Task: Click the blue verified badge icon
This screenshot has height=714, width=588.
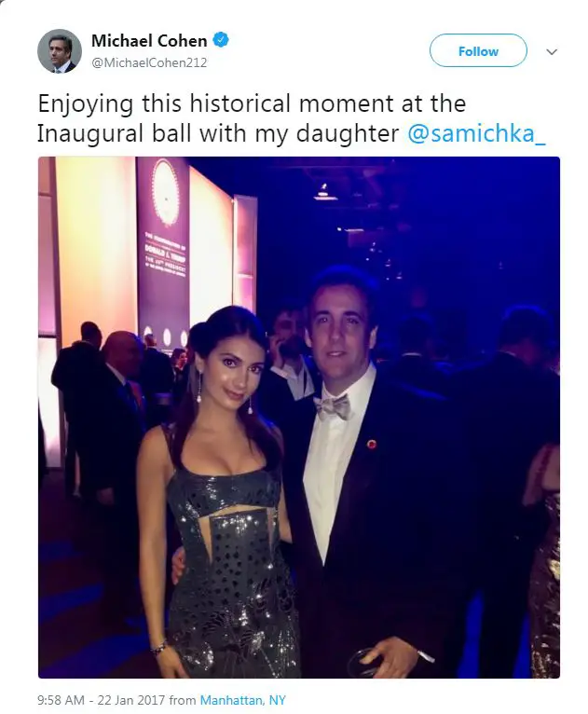Action: point(221,40)
